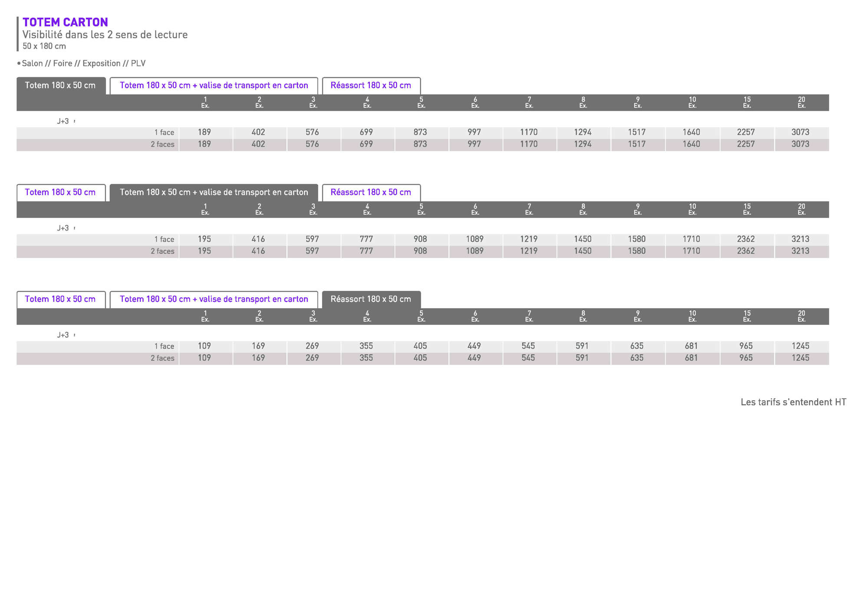This screenshot has height=614, width=868.
Task: Click the Salon // Foire // Exposition // PLV line
Action: 83,63
